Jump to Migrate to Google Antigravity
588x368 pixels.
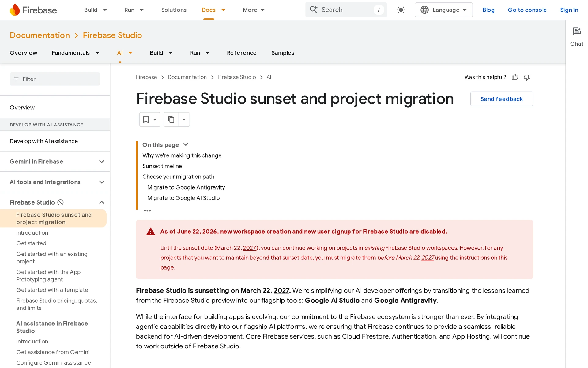coord(186,187)
